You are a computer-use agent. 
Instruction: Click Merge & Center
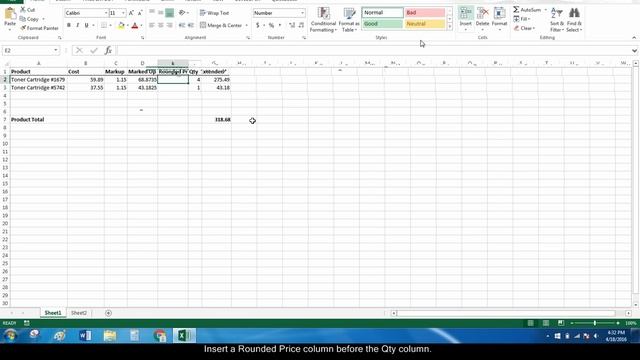pos(221,25)
